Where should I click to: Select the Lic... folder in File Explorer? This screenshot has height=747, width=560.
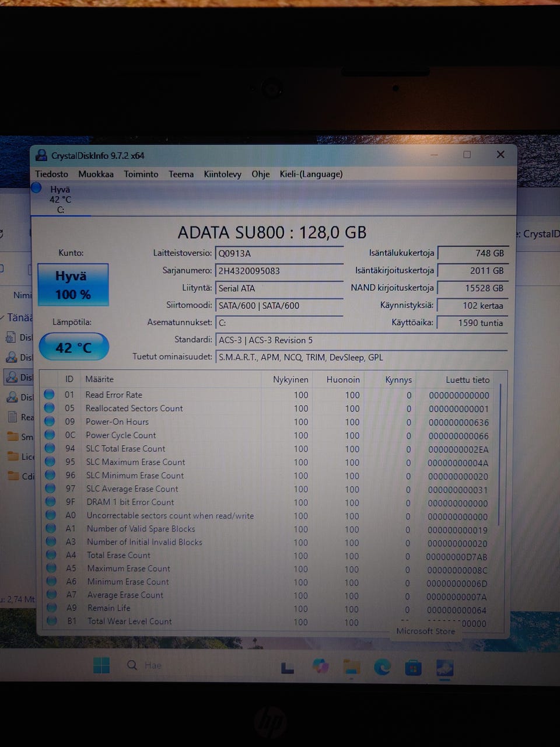click(20, 456)
